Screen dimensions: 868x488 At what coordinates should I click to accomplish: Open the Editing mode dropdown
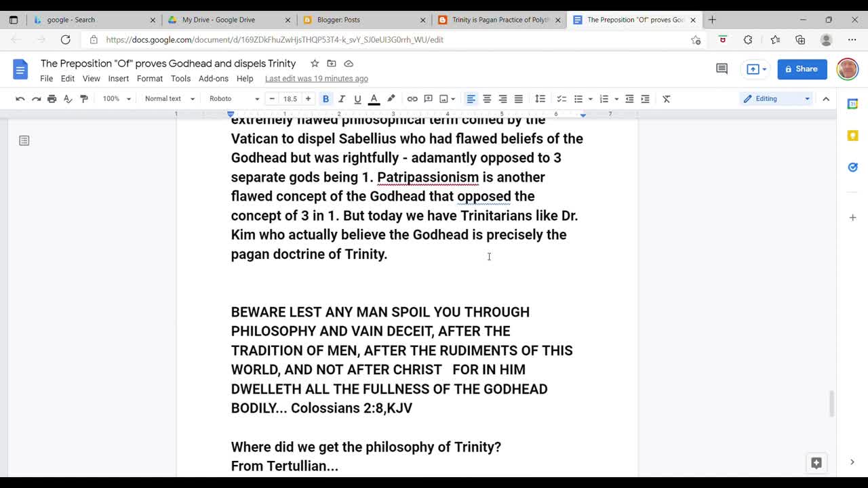pyautogui.click(x=776, y=99)
